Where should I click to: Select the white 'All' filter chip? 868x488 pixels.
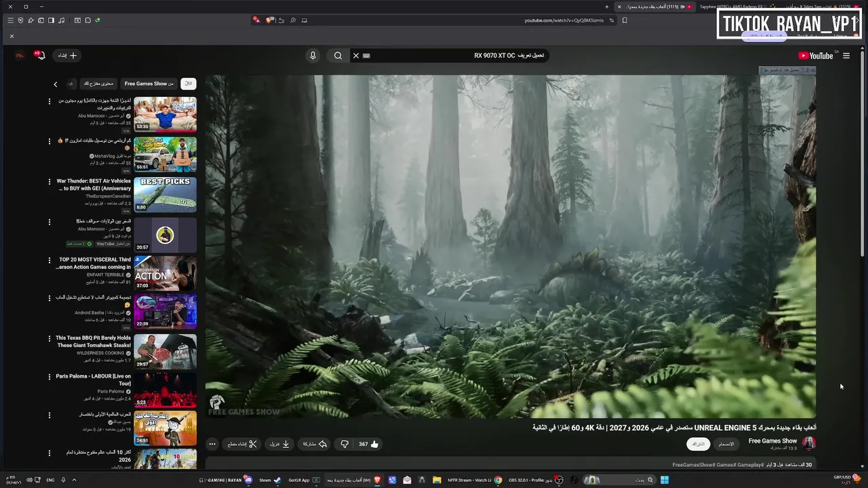[x=189, y=83]
